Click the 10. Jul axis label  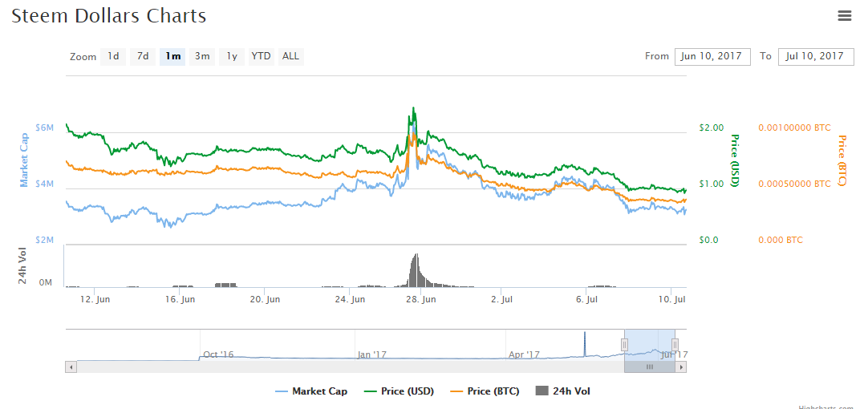tap(674, 299)
